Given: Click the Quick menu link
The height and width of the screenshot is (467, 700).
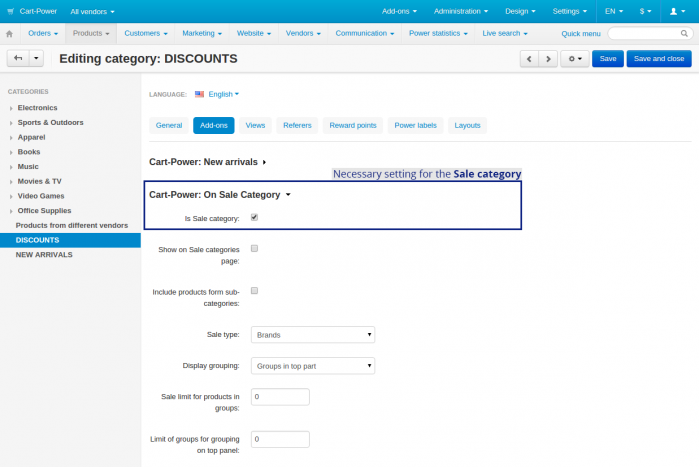Looking at the screenshot, I should 581,33.
